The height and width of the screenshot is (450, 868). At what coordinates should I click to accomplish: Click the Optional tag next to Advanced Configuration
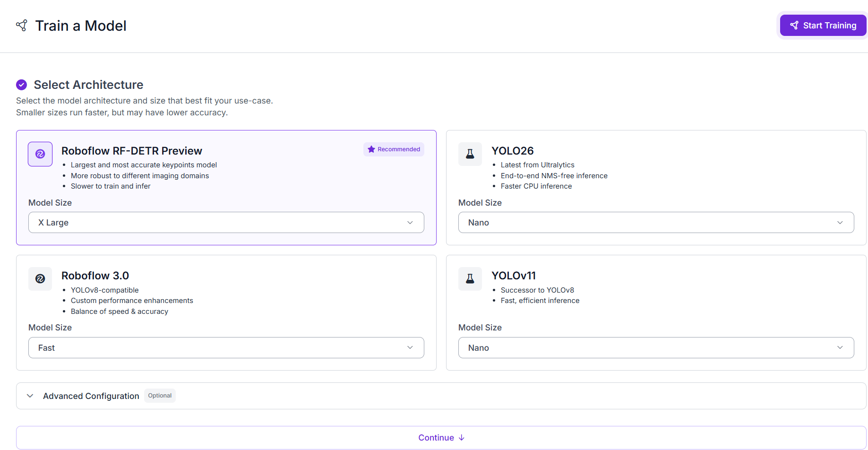[160, 396]
